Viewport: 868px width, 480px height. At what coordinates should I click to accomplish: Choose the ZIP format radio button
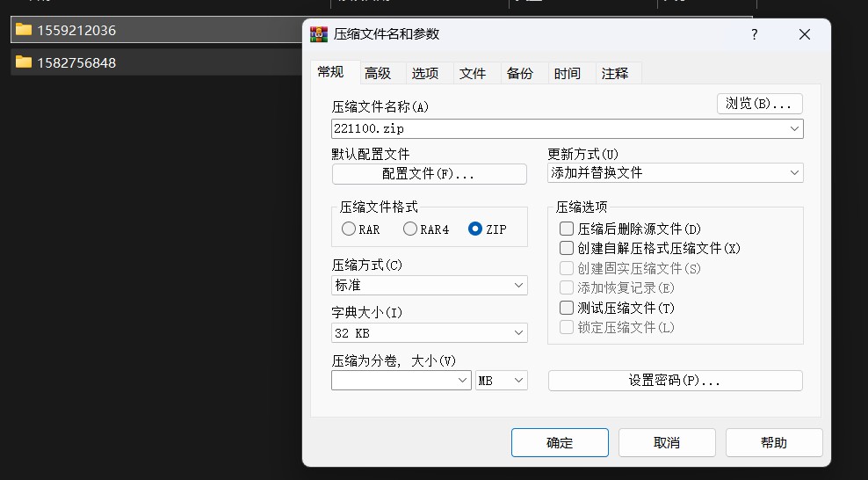475,229
